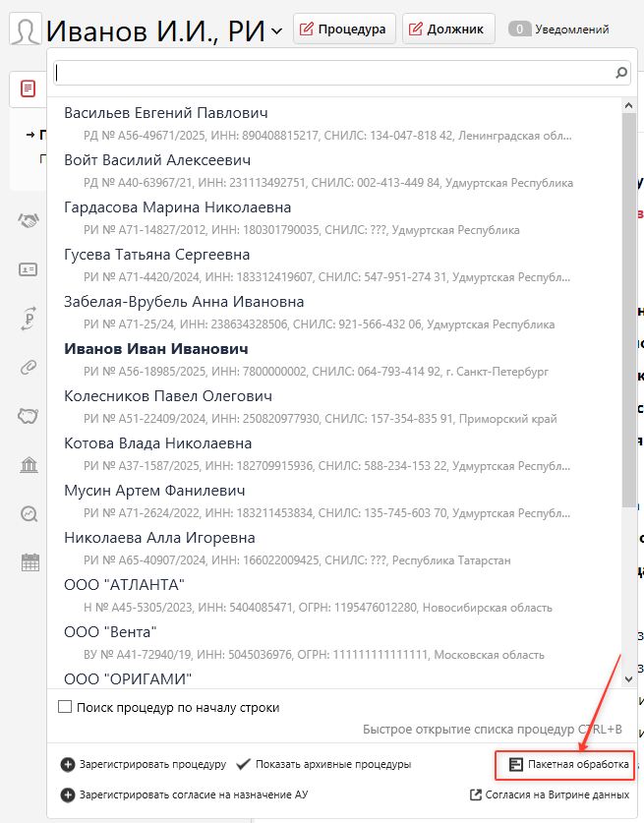Open the calendar sidebar icon
This screenshot has width=644, height=823.
click(x=29, y=562)
